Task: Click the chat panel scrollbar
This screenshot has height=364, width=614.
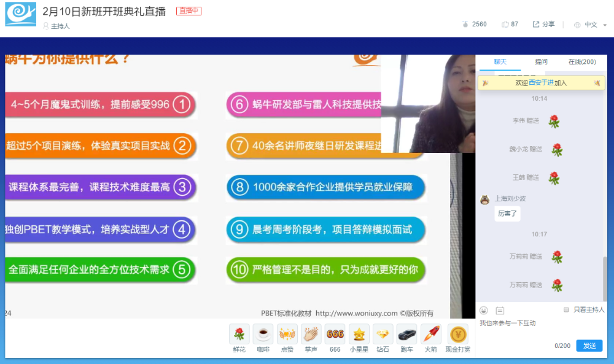Action: click(605, 279)
